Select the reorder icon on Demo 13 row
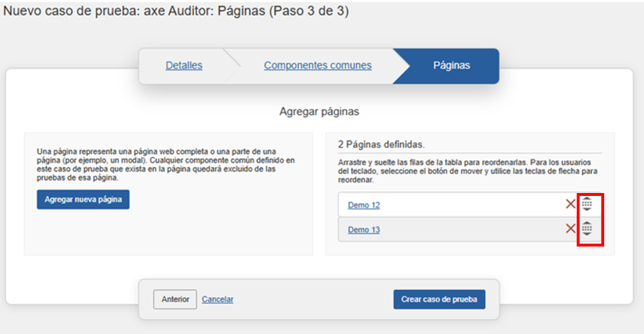Viewport: 644px width, 334px height. coord(587,229)
